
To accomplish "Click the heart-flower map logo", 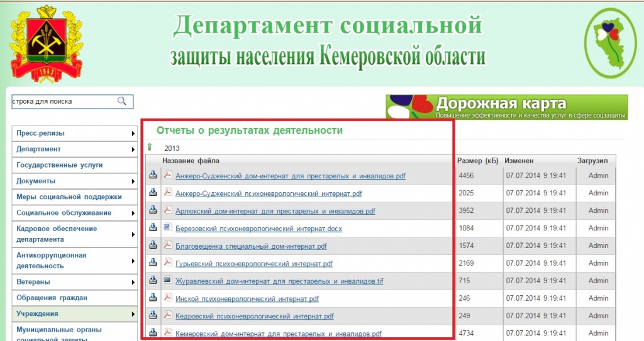I will pos(610,43).
